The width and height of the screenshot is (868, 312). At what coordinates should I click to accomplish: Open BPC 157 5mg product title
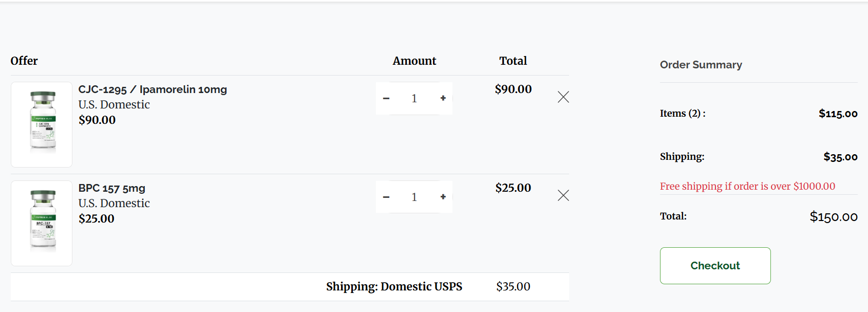pos(112,188)
